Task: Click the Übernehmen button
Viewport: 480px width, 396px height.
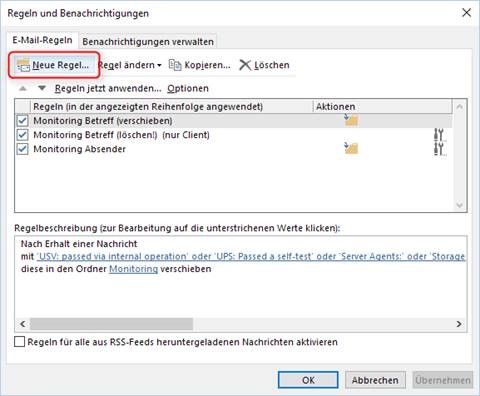Action: pyautogui.click(x=443, y=380)
